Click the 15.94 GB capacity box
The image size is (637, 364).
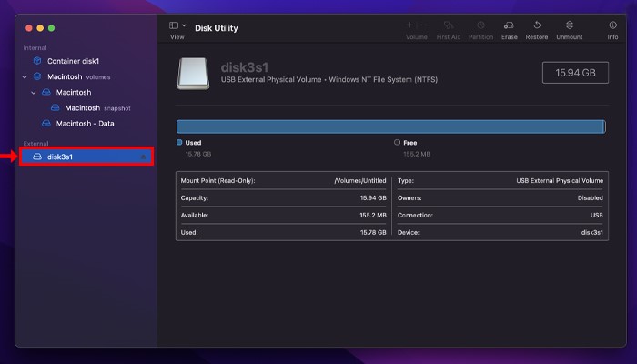pos(573,73)
